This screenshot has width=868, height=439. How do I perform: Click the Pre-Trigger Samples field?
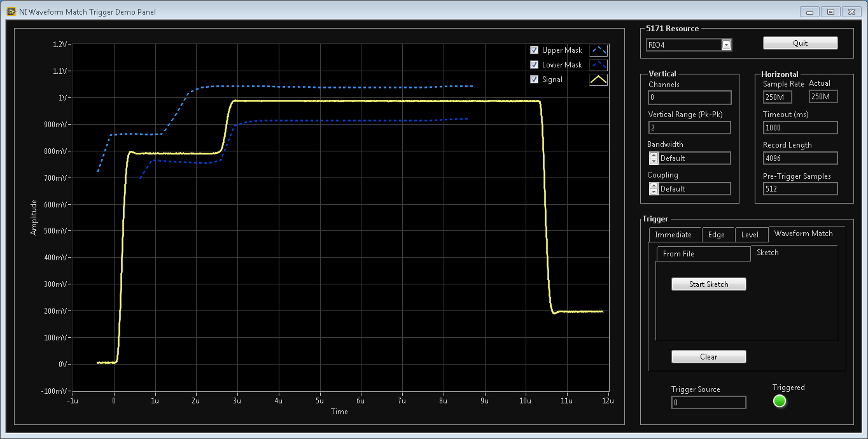[800, 189]
